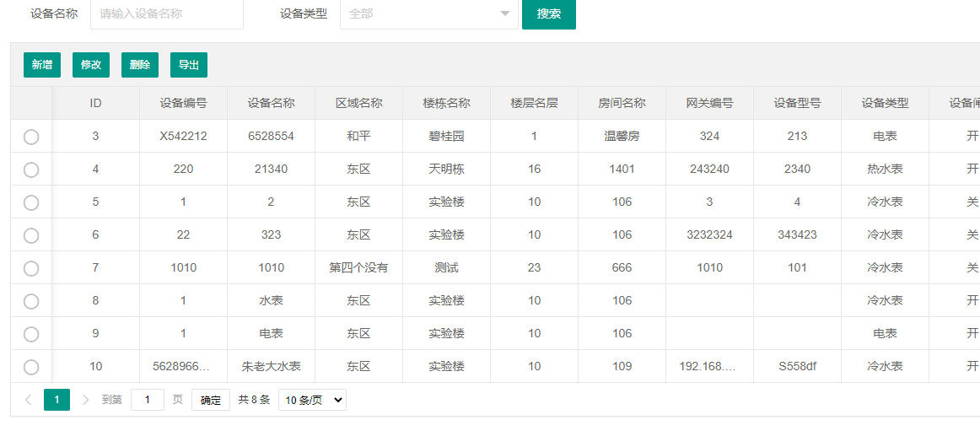This screenshot has width=980, height=447.
Task: Go to page 1 in pagination
Action: click(57, 400)
